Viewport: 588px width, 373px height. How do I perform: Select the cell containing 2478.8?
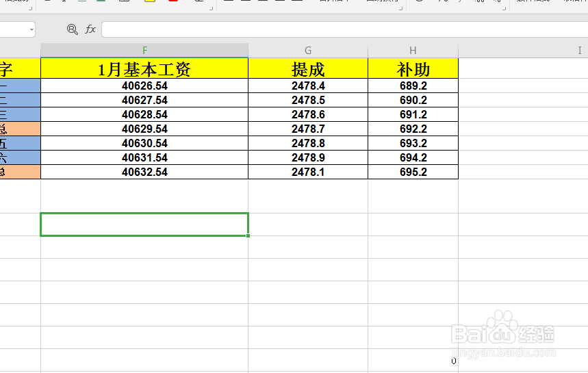pyautogui.click(x=308, y=143)
